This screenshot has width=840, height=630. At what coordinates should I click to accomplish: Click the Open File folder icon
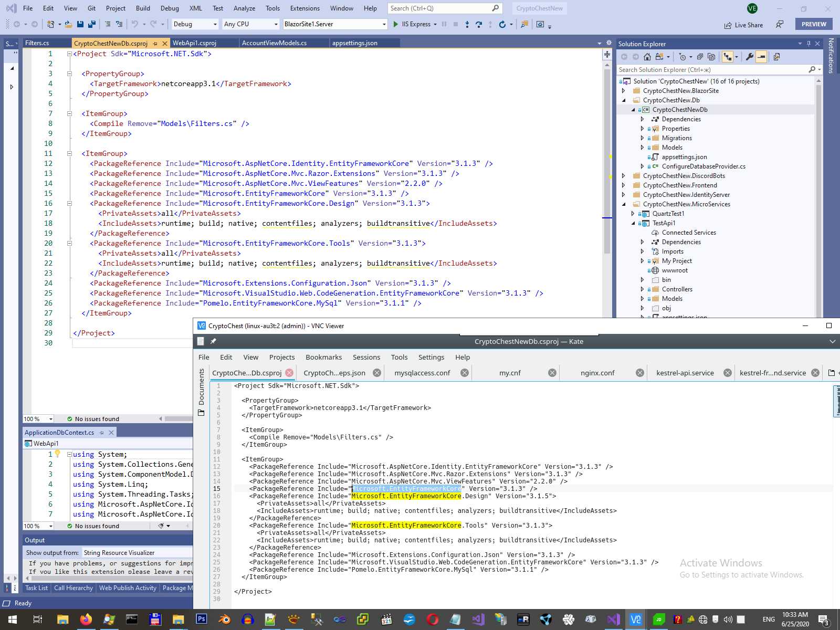click(68, 24)
